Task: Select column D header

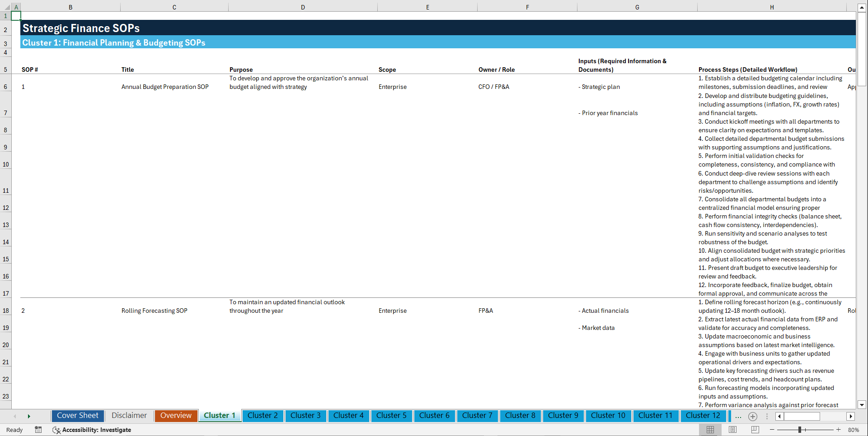Action: pyautogui.click(x=303, y=7)
